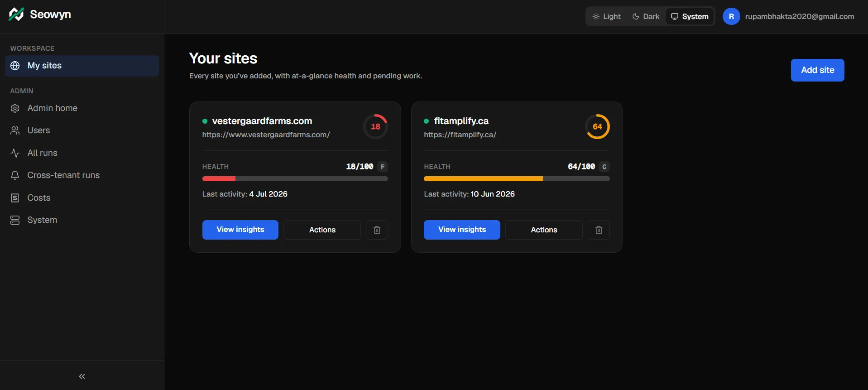
Task: Click the C grade badge
Action: (604, 167)
